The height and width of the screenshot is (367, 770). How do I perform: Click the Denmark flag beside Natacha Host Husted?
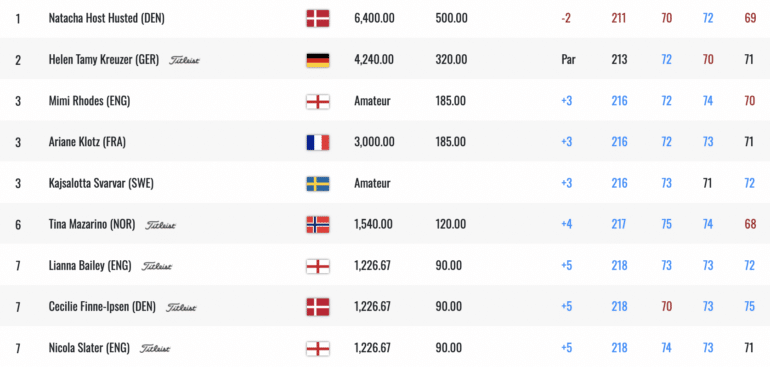318,19
